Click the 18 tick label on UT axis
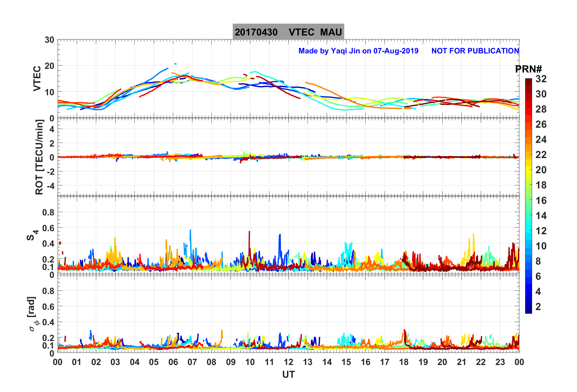577x392 pixels. 403,362
